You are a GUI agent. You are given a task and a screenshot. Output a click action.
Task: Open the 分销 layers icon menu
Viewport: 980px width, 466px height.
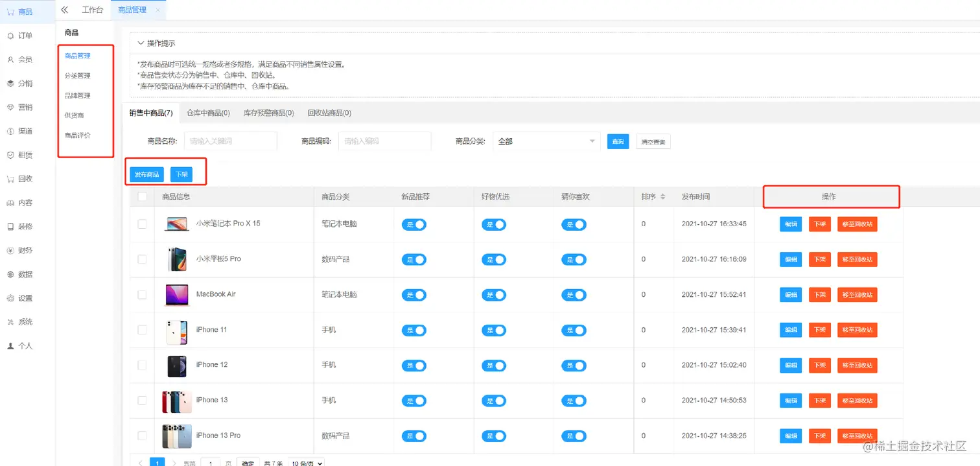(x=10, y=84)
